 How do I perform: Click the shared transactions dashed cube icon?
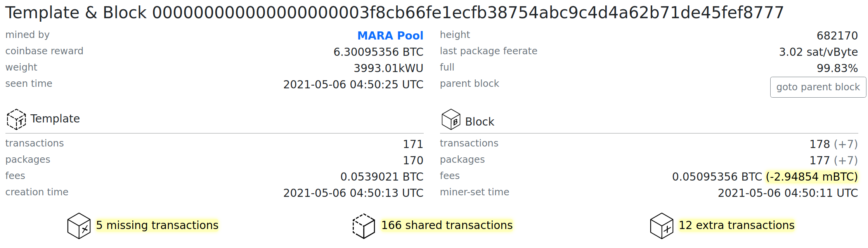coord(364,226)
